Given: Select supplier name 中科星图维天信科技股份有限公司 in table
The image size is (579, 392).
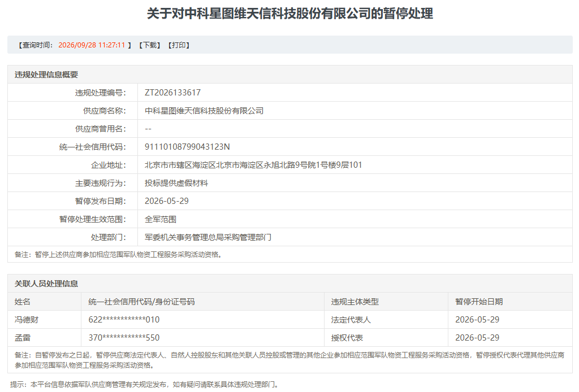Looking at the screenshot, I should 204,111.
